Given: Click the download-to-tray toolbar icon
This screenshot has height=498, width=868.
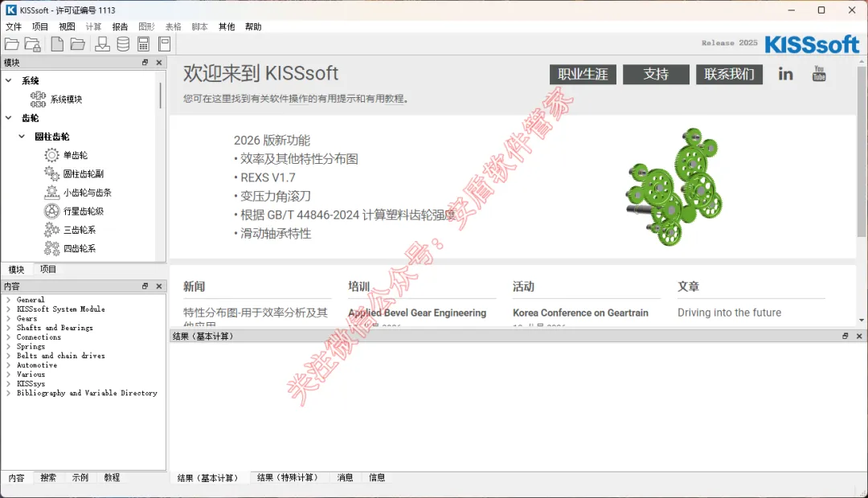Looking at the screenshot, I should pos(102,44).
